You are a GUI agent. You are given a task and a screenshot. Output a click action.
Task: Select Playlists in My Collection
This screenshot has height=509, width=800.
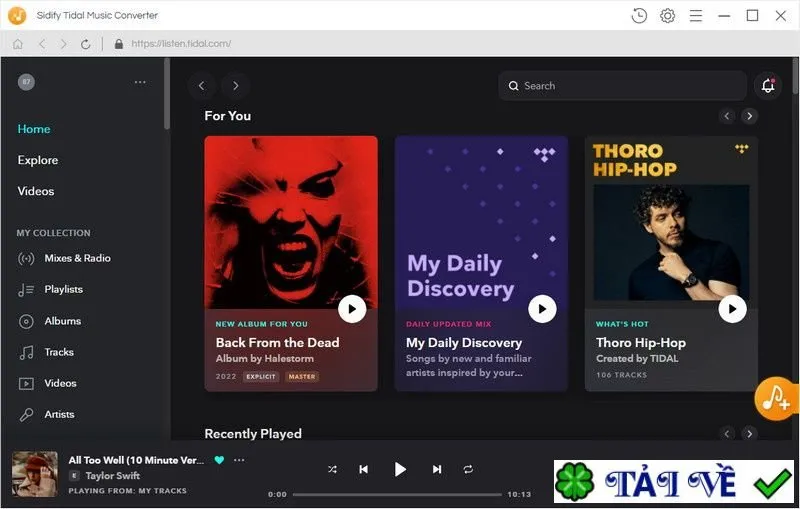[63, 290]
